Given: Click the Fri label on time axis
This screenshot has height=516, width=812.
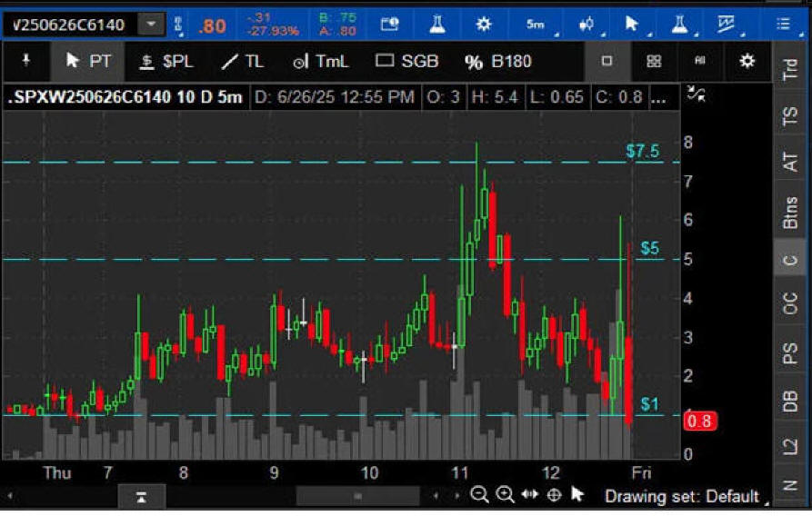Looking at the screenshot, I should click(641, 472).
